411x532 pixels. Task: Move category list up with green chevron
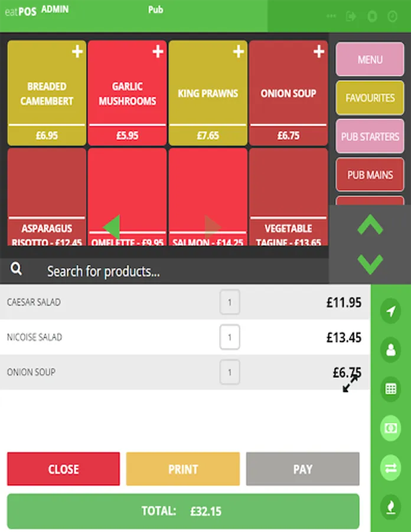(370, 225)
